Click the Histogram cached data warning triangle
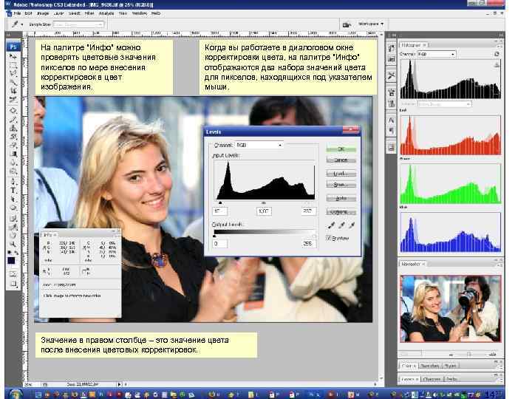Viewport: 532px width, 399px height. (x=497, y=64)
